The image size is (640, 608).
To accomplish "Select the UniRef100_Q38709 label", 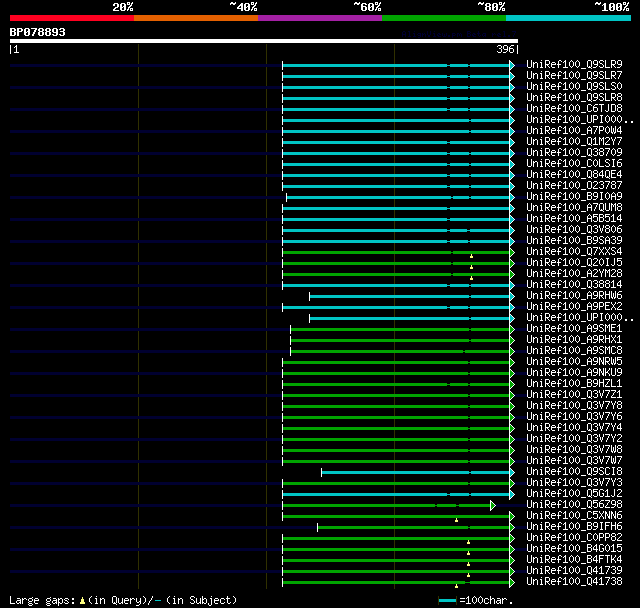I will click(574, 152).
